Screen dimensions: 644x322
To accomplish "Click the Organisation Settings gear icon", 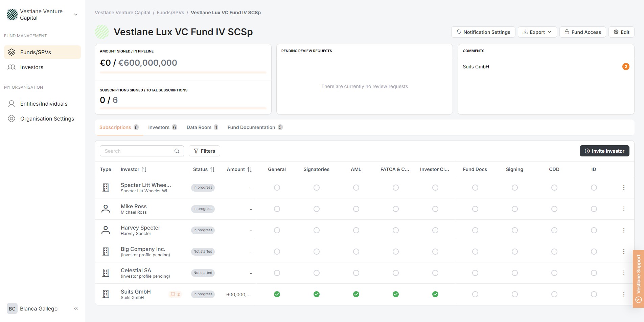I will pyautogui.click(x=11, y=119).
